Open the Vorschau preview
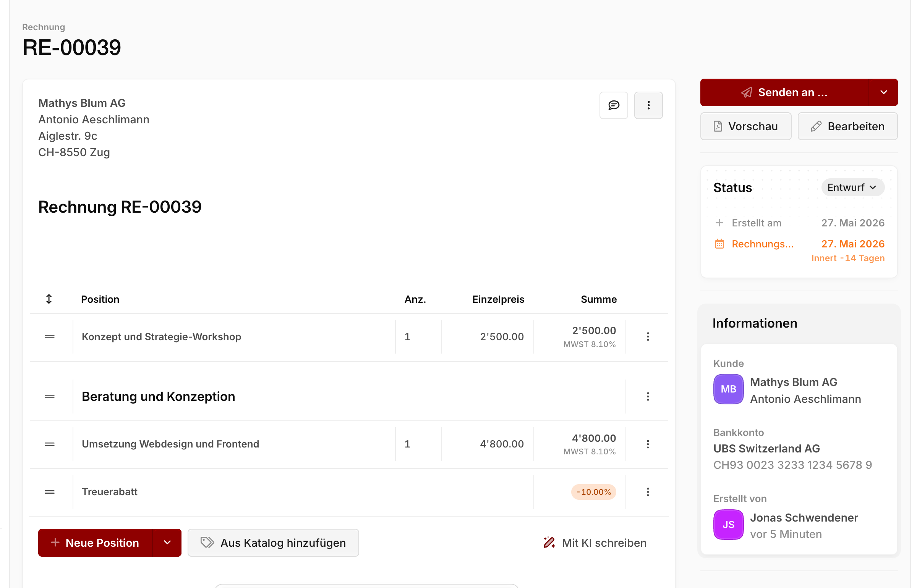 [x=746, y=126]
